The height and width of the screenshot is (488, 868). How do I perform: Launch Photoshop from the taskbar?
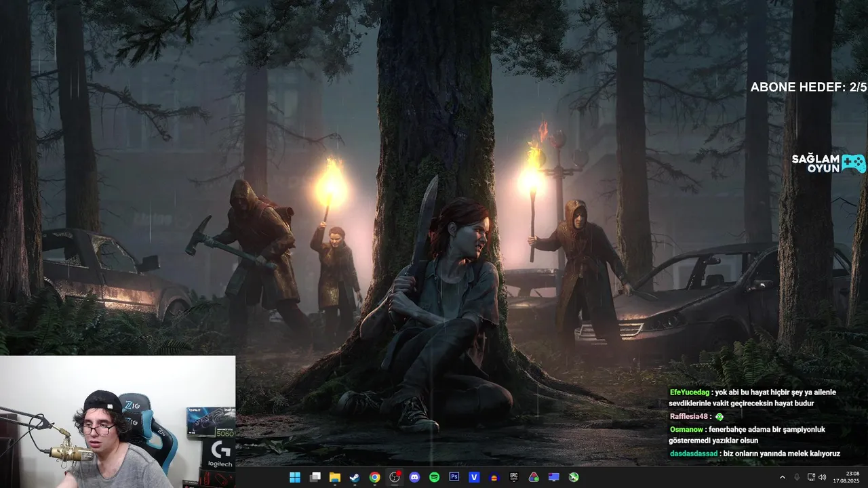pos(454,477)
